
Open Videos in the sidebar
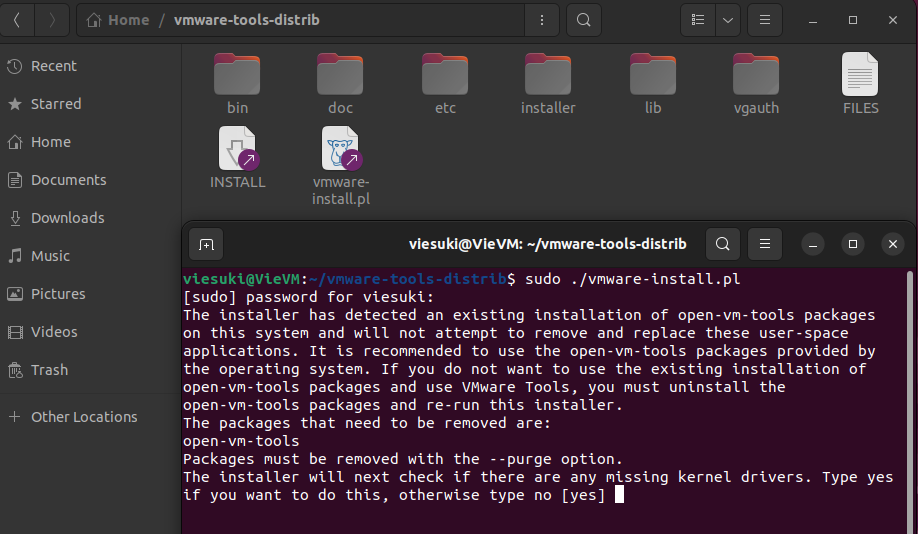pyautogui.click(x=90, y=332)
